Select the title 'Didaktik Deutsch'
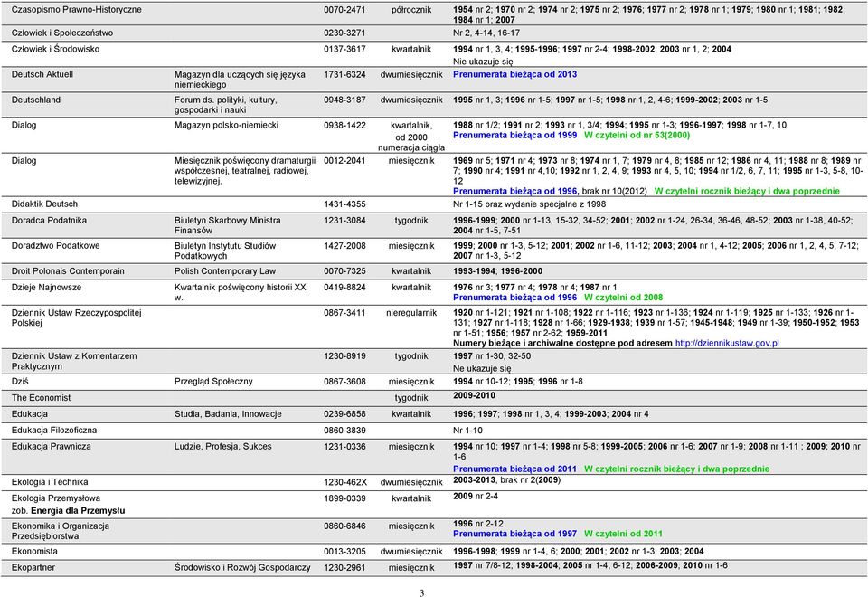 pos(44,204)
